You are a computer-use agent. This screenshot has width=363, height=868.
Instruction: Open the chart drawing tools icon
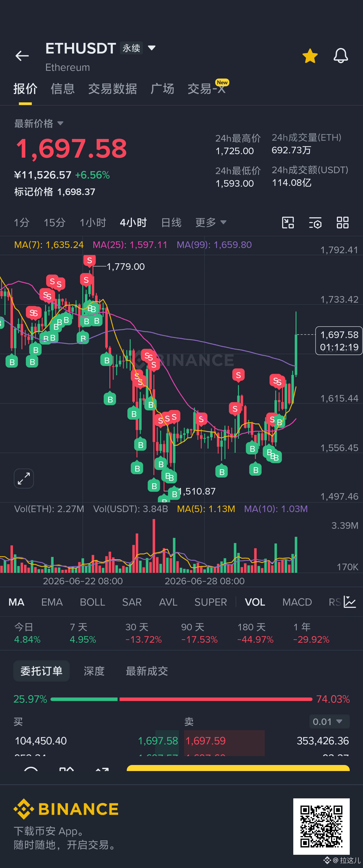(288, 223)
